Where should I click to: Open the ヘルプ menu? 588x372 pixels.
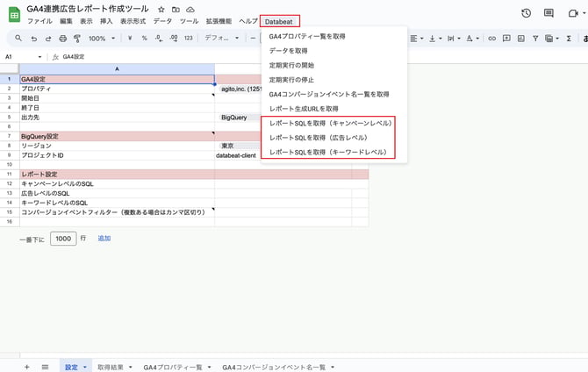click(248, 21)
